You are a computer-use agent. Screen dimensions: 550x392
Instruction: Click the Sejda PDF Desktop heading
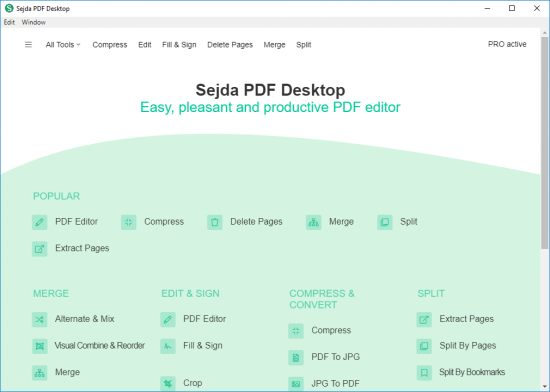click(270, 90)
